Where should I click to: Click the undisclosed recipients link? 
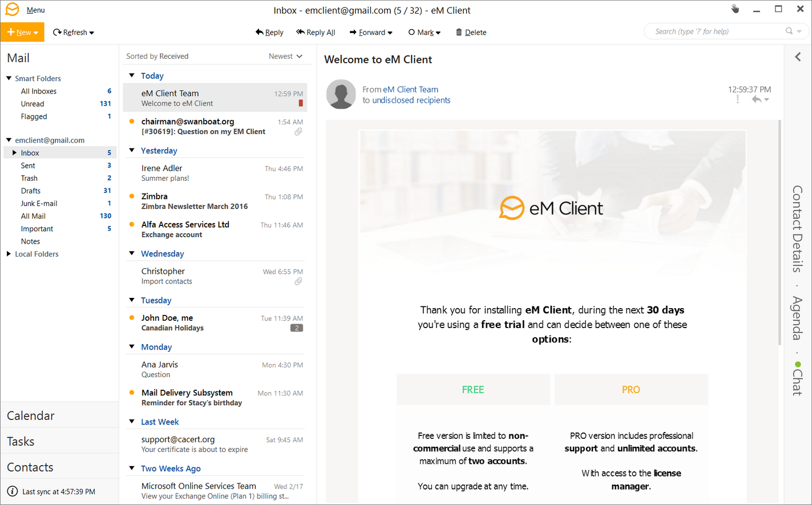411,100
